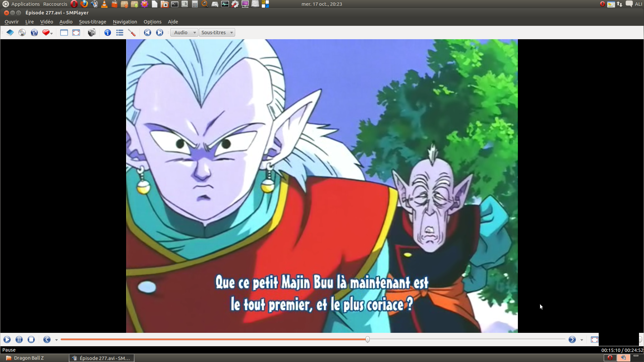Resume playback with the Play button
The width and height of the screenshot is (644, 362).
tap(7, 340)
